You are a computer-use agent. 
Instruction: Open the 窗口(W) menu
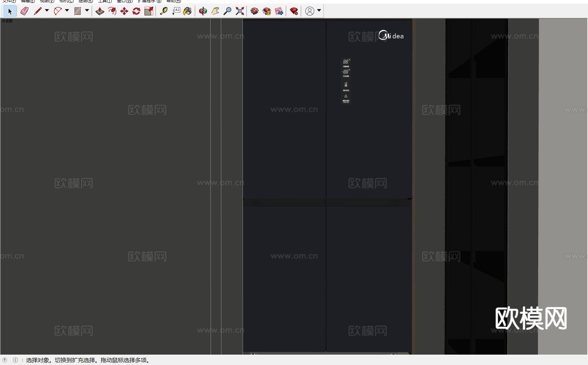click(125, 1)
